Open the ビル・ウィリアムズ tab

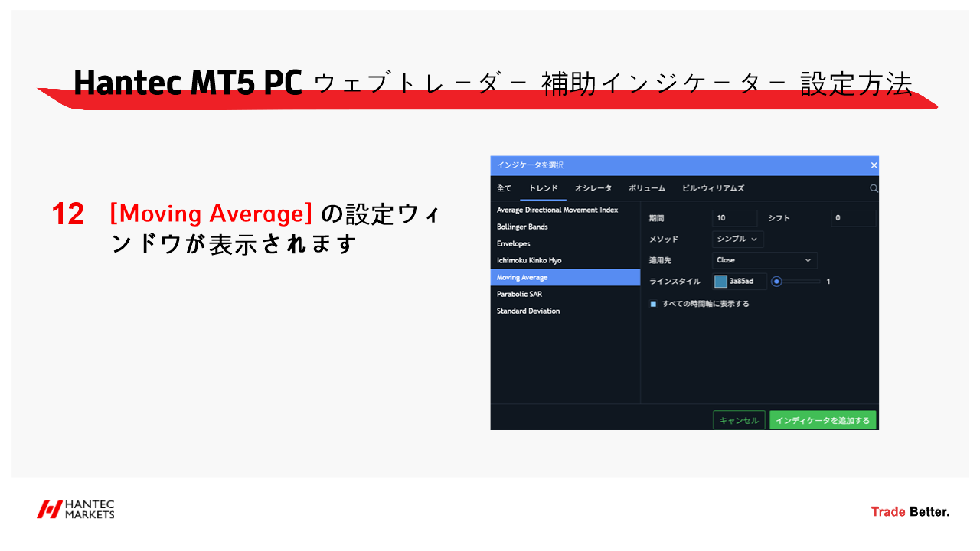tap(713, 188)
